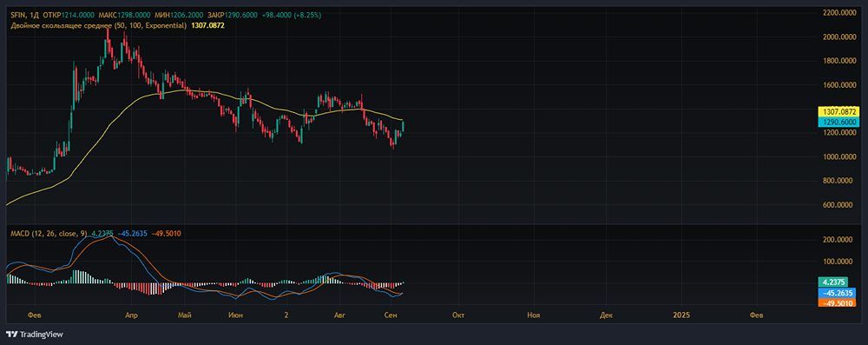Viewport: 868px width, 345px height.
Task: Click the TradingView logo
Action: tap(35, 335)
